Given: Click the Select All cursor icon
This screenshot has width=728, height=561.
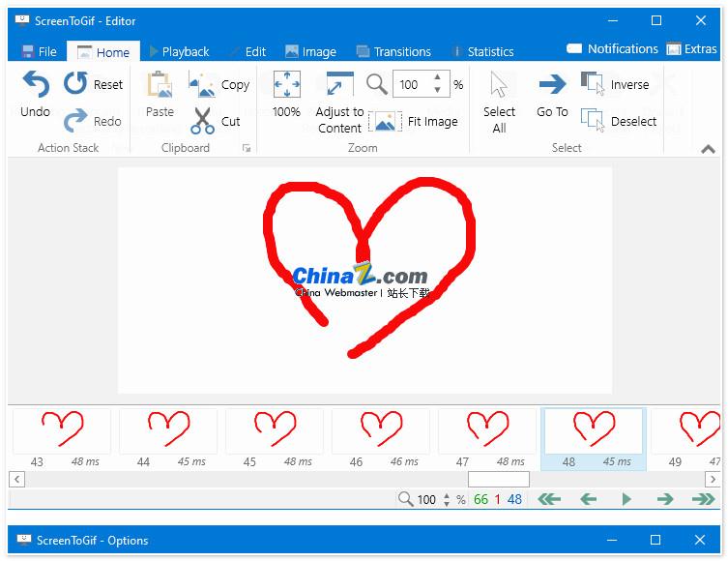Looking at the screenshot, I should click(499, 84).
